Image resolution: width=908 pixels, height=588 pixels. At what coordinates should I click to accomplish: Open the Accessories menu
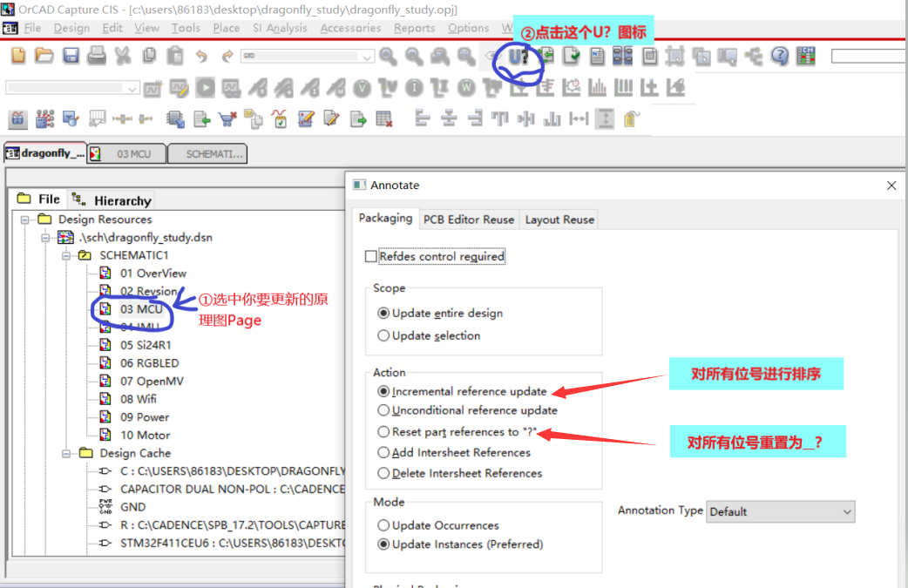coord(350,28)
